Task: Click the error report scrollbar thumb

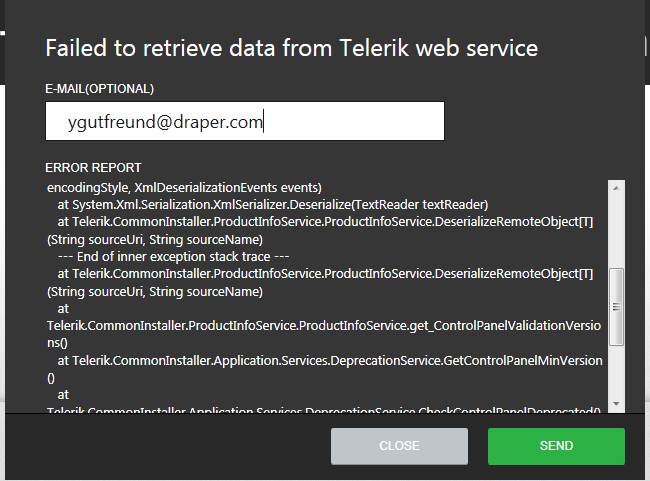Action: [x=616, y=304]
